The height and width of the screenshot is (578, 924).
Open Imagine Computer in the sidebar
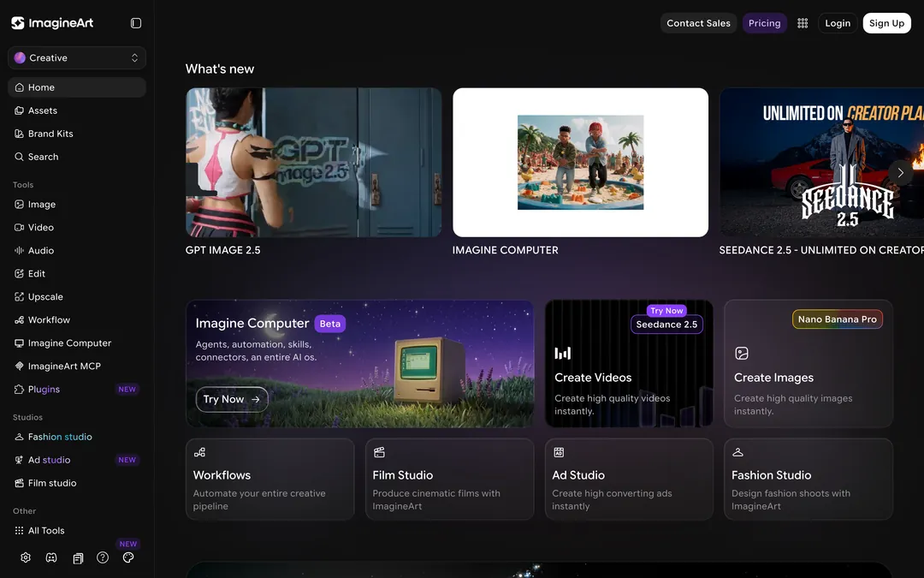(77, 343)
